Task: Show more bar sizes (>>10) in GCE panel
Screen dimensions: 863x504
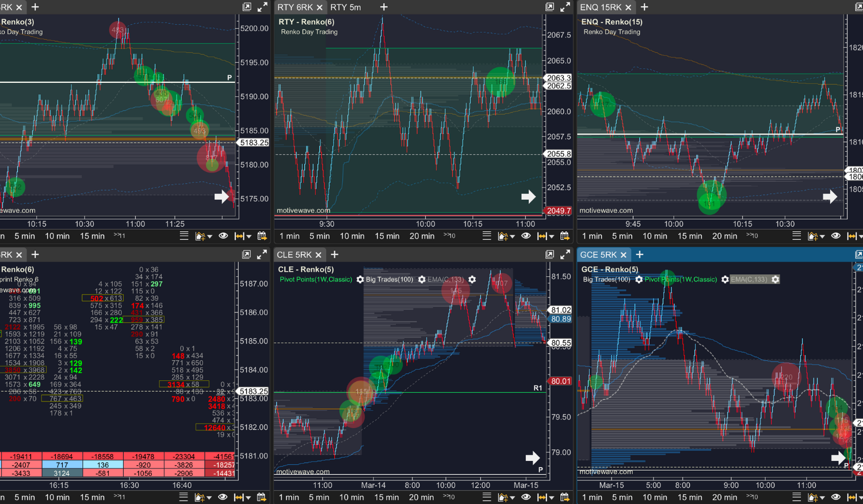Action: coord(752,497)
